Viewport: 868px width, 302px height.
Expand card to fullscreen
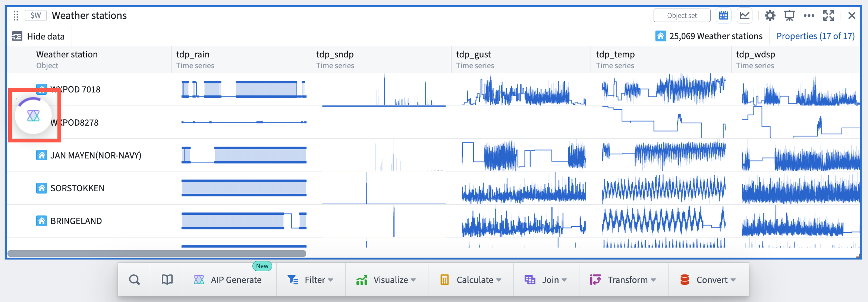pos(828,16)
